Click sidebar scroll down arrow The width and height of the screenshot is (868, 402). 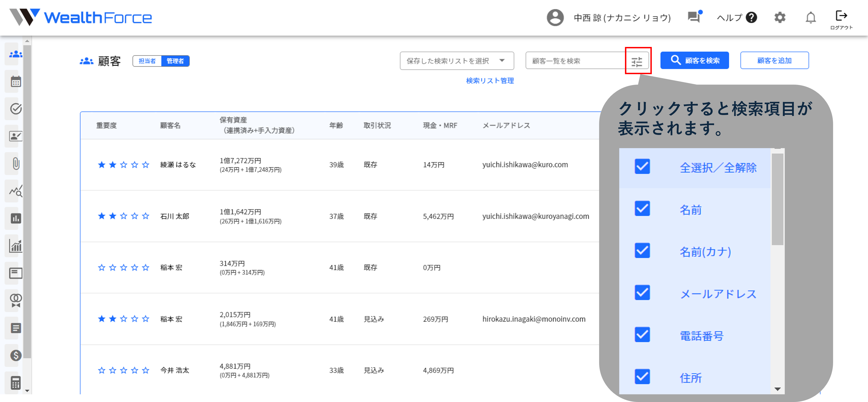tap(27, 391)
